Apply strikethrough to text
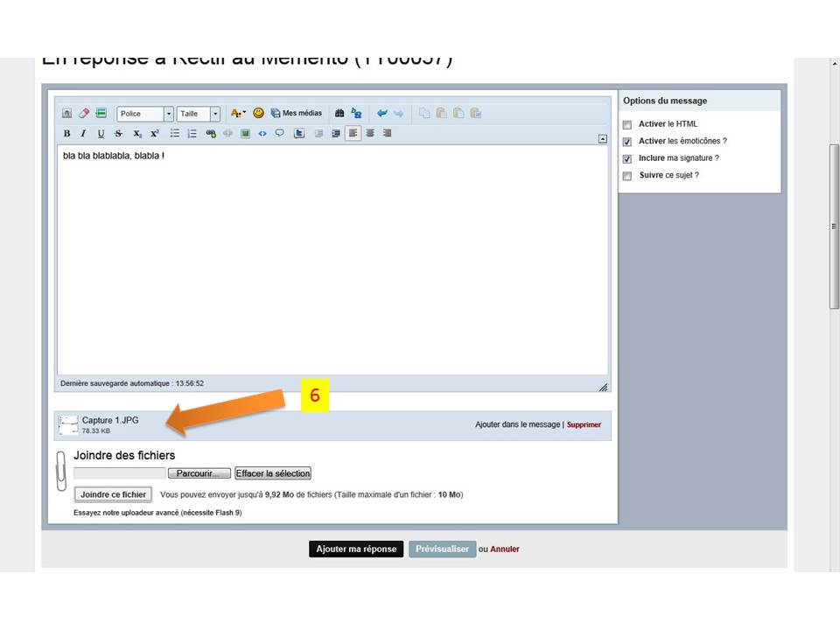This screenshot has width=840, height=630. [118, 134]
